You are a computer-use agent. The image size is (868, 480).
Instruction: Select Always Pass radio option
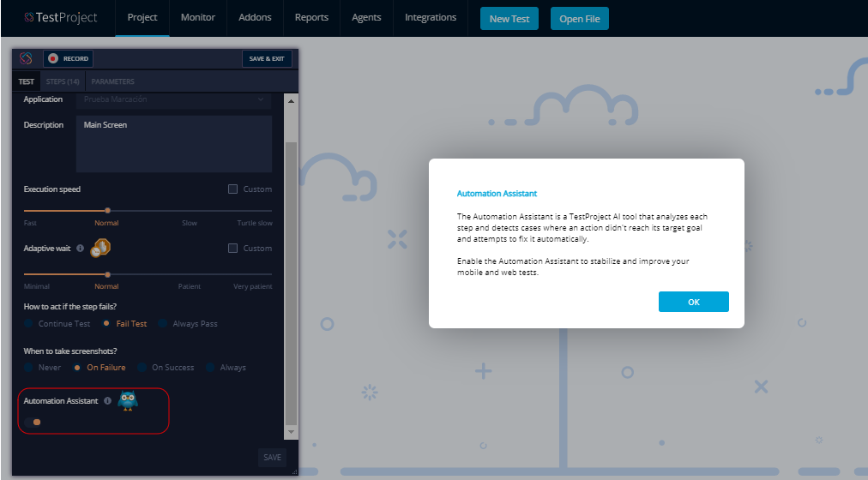tap(163, 323)
